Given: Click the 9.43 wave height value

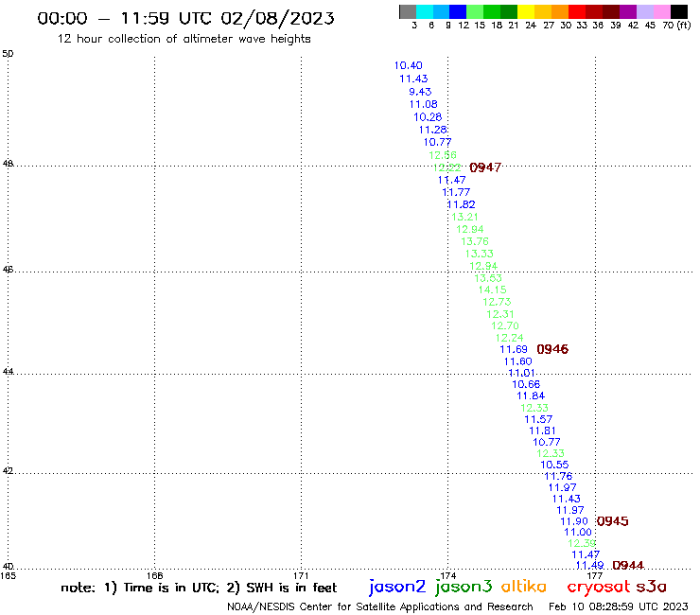Looking at the screenshot, I should 420,92.
